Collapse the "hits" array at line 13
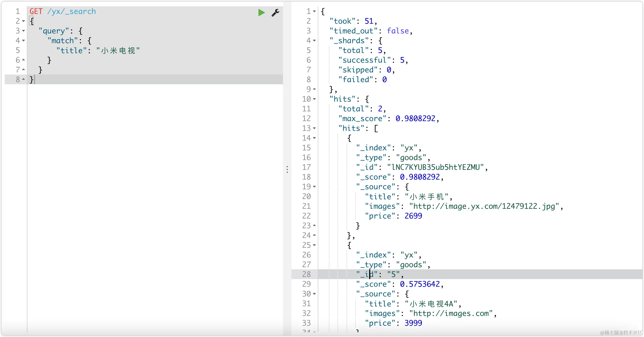This screenshot has width=644, height=337. (x=314, y=128)
